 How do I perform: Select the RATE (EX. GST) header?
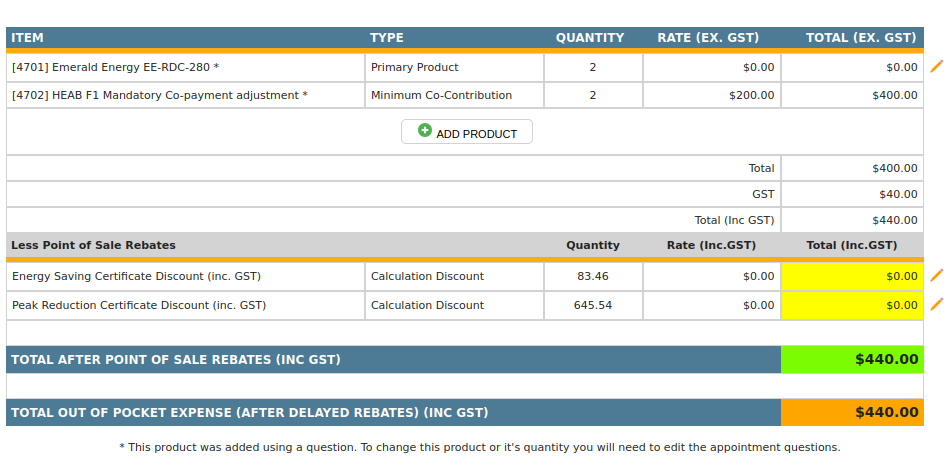[x=708, y=38]
